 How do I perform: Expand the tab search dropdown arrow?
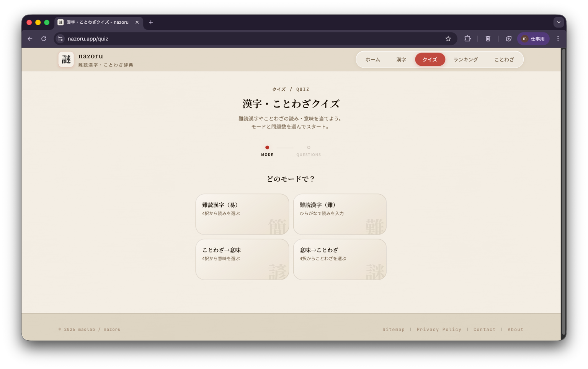pyautogui.click(x=559, y=22)
